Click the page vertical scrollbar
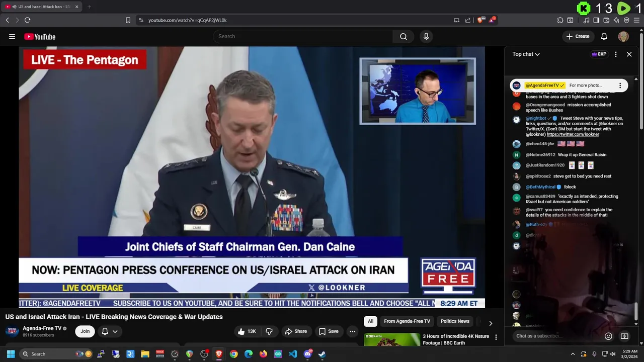644x362 pixels. [x=641, y=80]
